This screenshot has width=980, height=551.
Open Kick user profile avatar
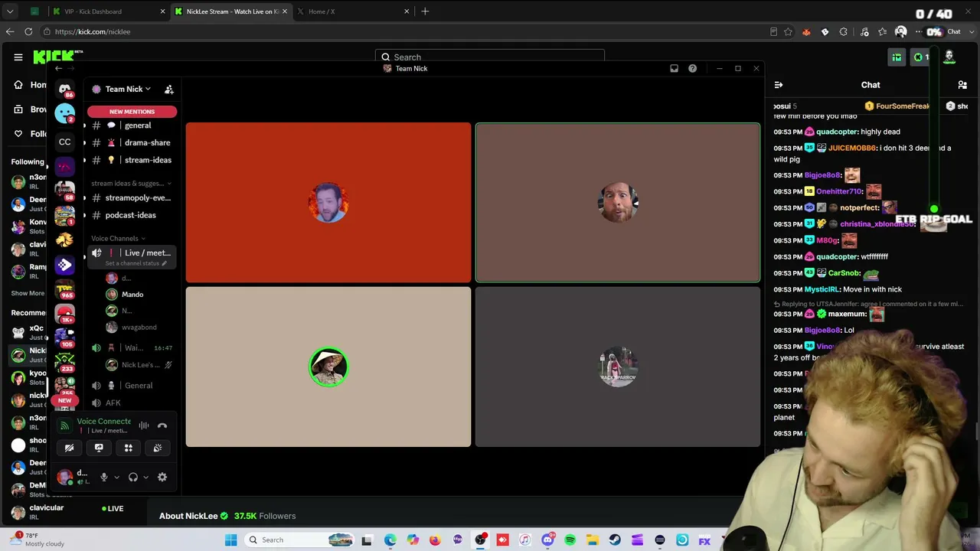tap(949, 57)
